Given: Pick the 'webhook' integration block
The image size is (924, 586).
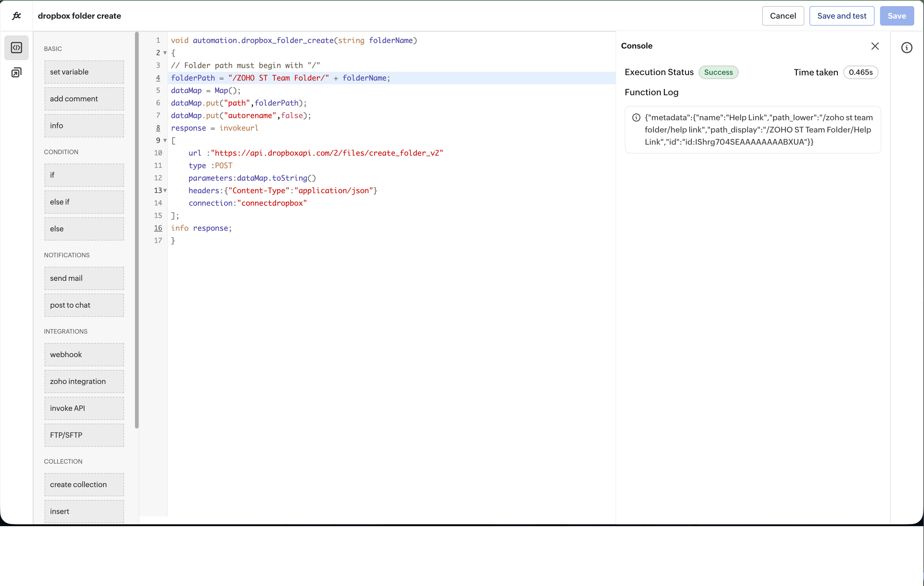Looking at the screenshot, I should [84, 354].
